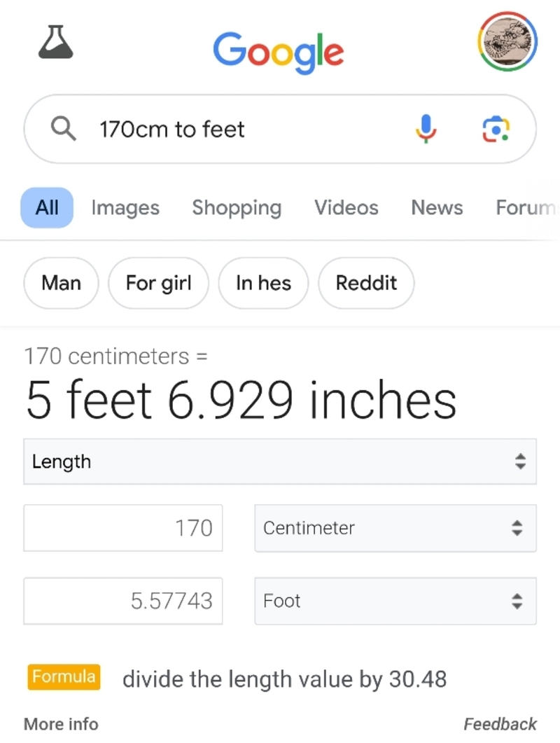Select the For girl filter chip

coord(158,283)
